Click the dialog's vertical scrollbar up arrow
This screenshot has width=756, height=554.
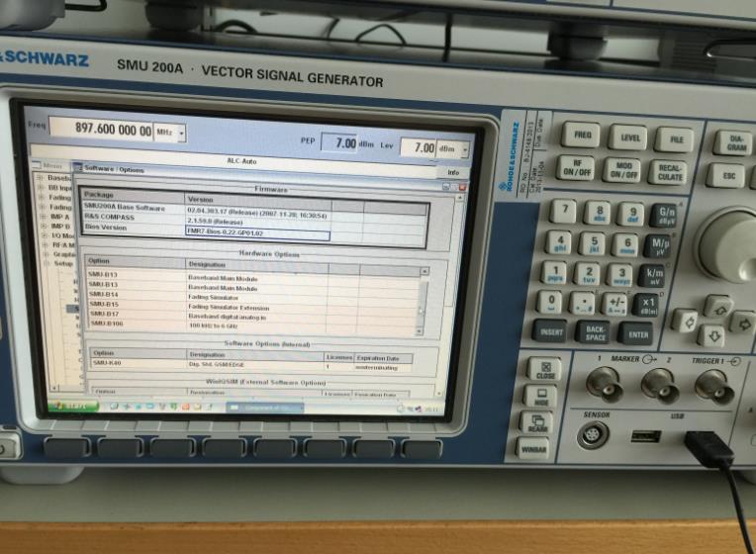[459, 198]
